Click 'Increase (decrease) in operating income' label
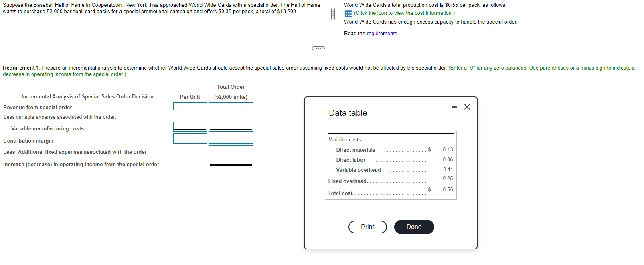The height and width of the screenshot is (265, 644). pos(81,165)
